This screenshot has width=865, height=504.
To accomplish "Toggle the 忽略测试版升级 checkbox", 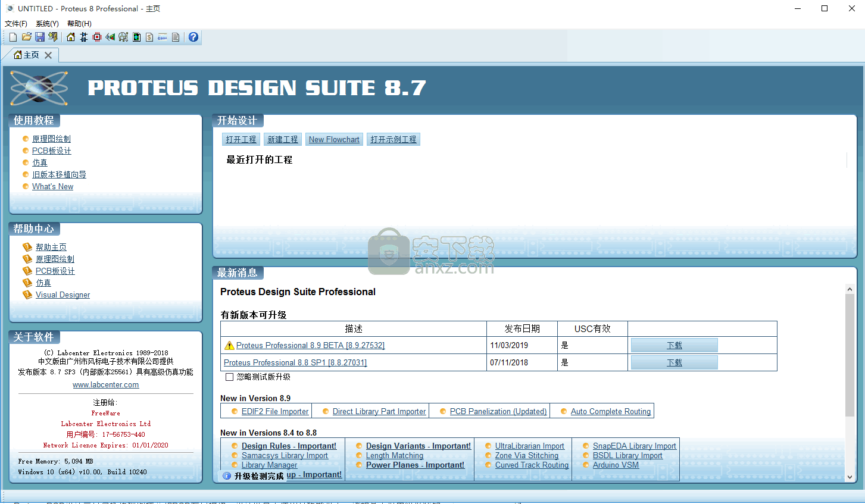I will click(x=229, y=377).
